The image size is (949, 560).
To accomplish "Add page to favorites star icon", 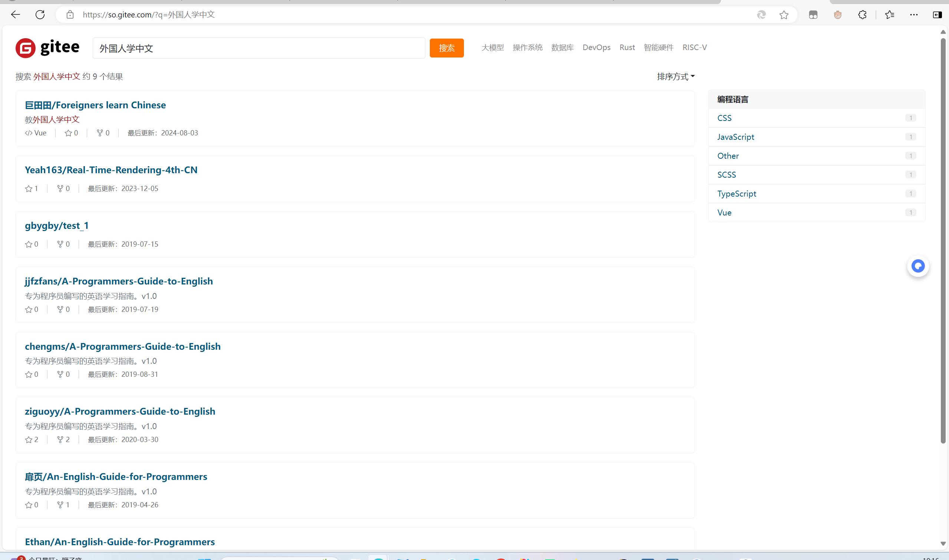I will 784,15.
